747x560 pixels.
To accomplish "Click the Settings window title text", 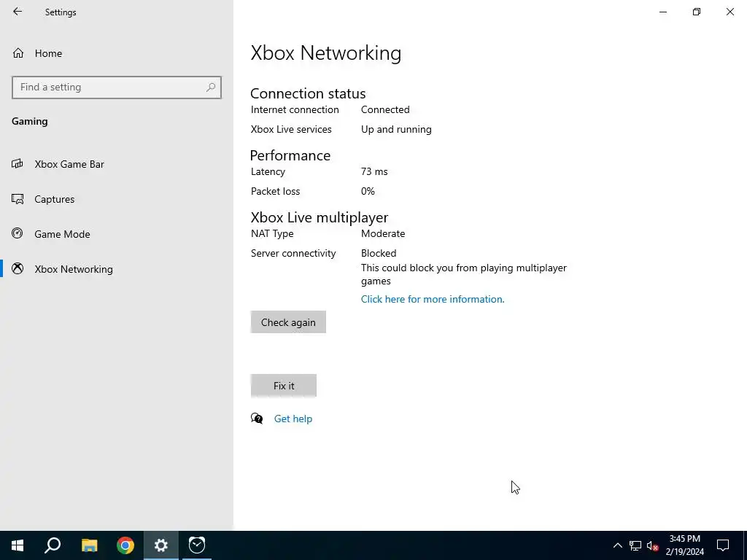I will coord(61,12).
